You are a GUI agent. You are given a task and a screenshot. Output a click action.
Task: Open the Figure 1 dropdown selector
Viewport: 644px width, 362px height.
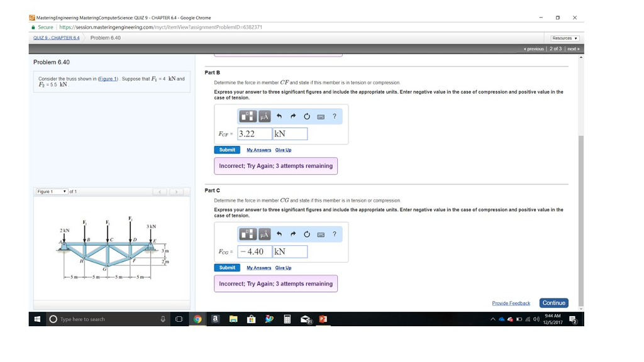pyautogui.click(x=50, y=191)
